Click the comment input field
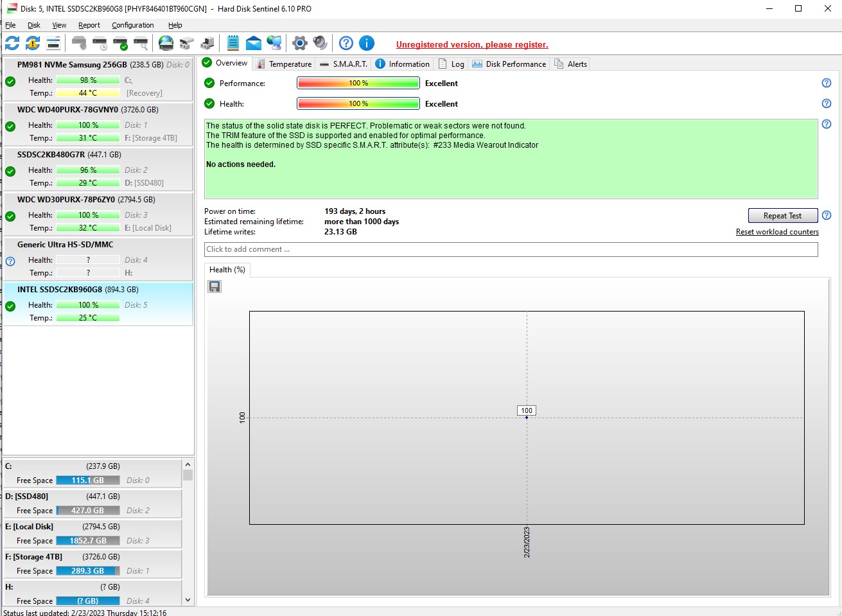 click(x=511, y=249)
